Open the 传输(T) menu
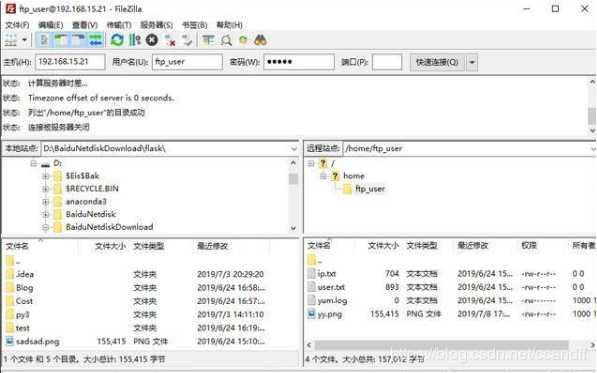 [119, 25]
